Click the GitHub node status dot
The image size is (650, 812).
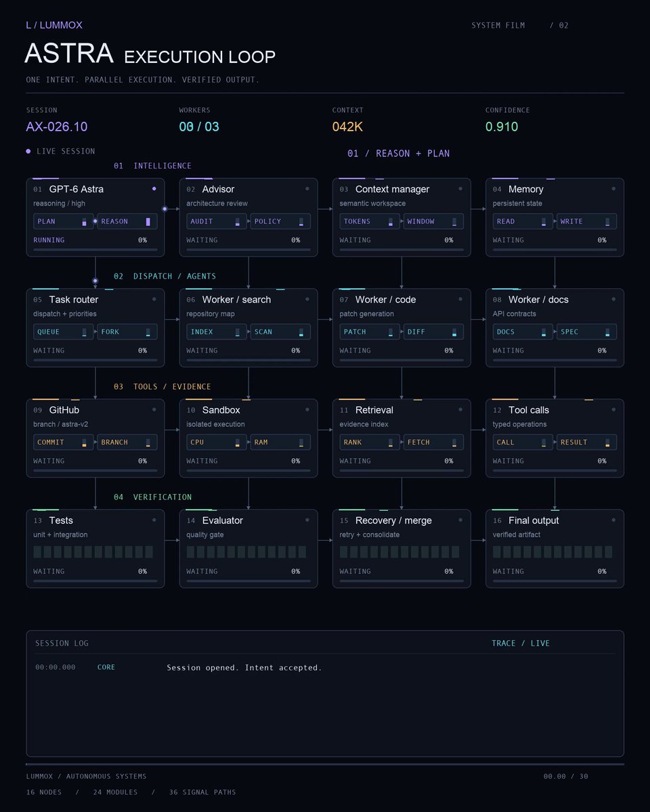click(x=154, y=409)
